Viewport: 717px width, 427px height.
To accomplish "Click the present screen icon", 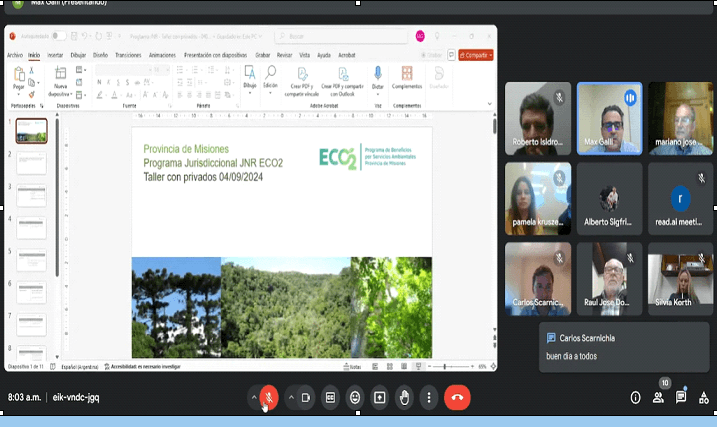I will click(380, 397).
